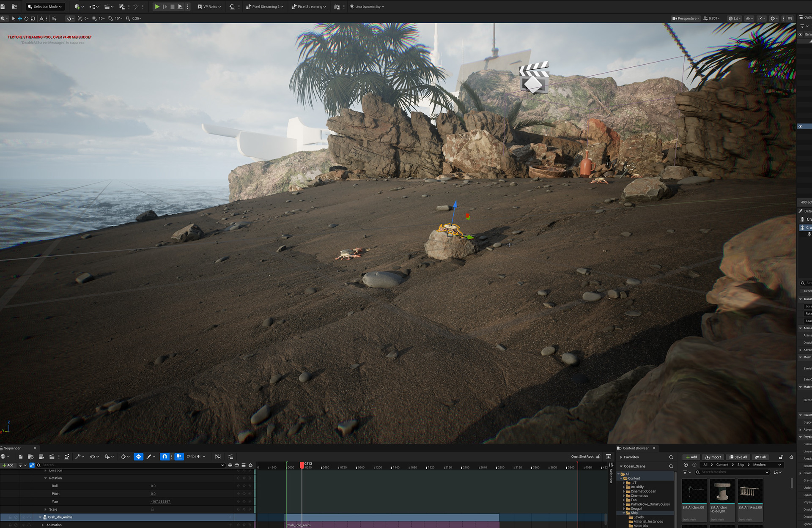Search the Ocean_Scene tree with magnifier icon
The image size is (812, 528).
[x=671, y=466]
